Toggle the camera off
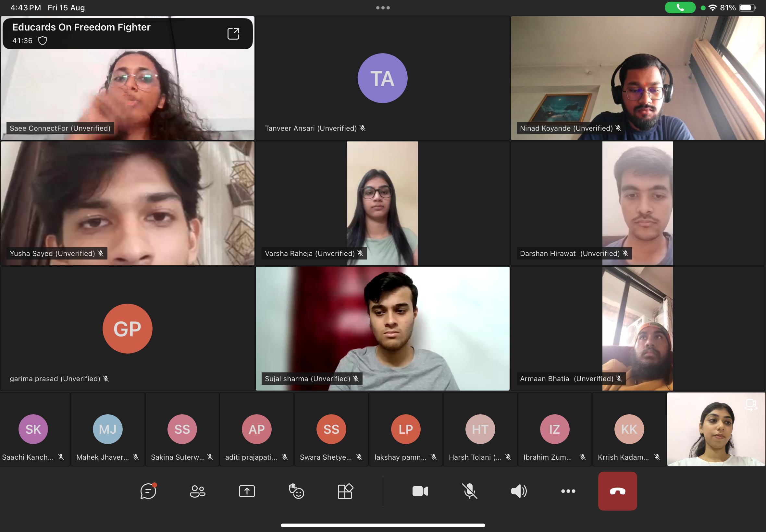Image resolution: width=766 pixels, height=532 pixels. tap(420, 491)
